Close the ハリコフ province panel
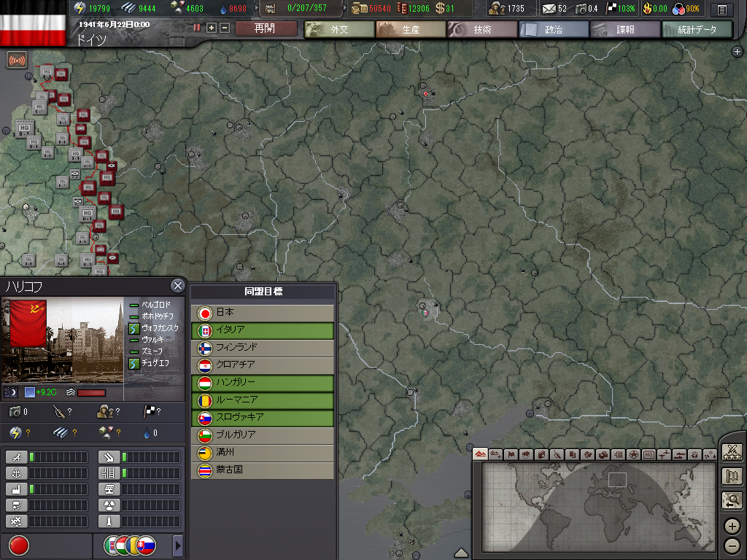Viewport: 747px width, 560px height. pyautogui.click(x=178, y=286)
